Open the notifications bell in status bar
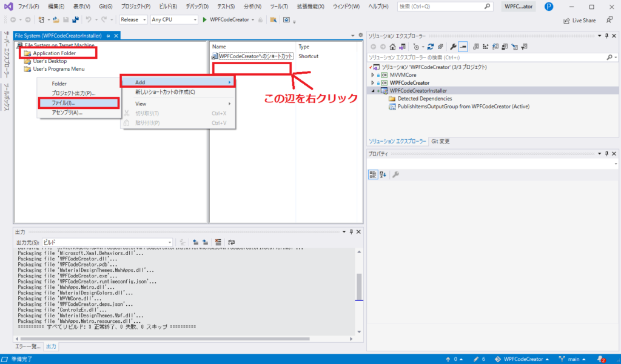 pos(601,359)
